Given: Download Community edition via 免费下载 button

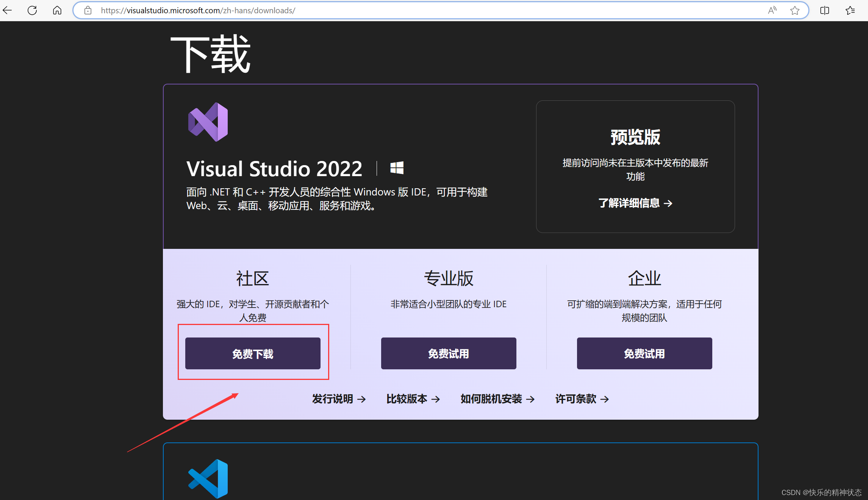Looking at the screenshot, I should 253,353.
